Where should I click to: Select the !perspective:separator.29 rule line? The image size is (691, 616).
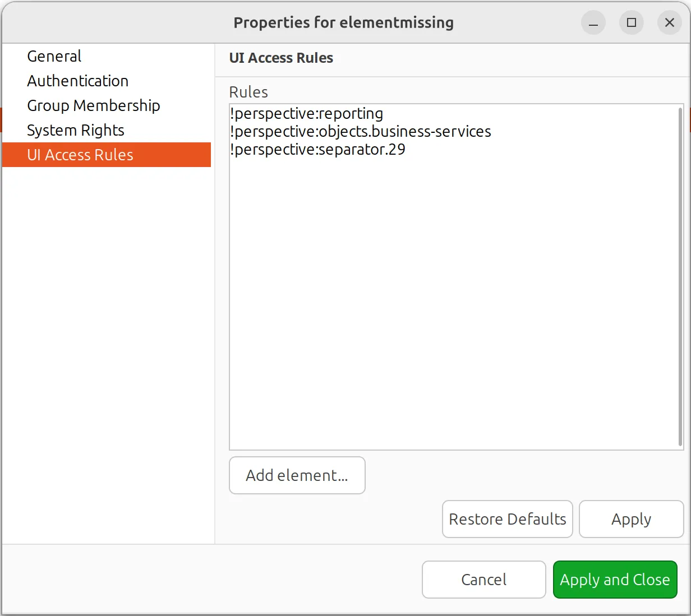coord(318,149)
